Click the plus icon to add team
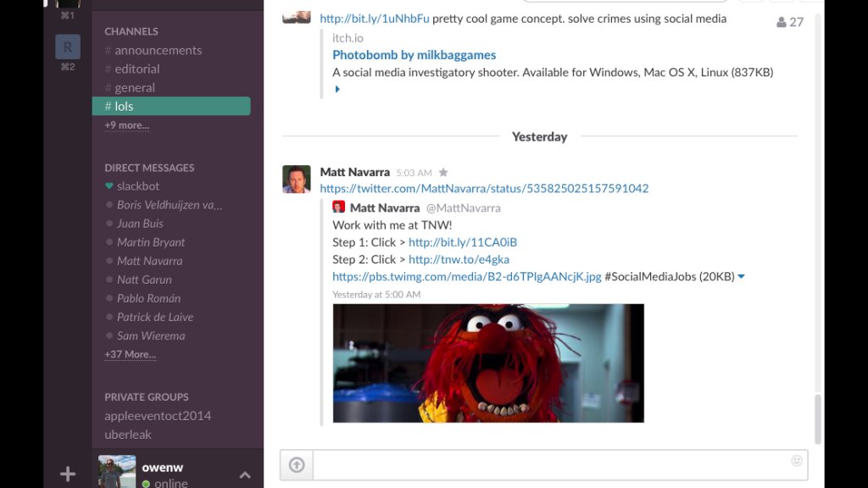The height and width of the screenshot is (488, 868). click(x=68, y=474)
